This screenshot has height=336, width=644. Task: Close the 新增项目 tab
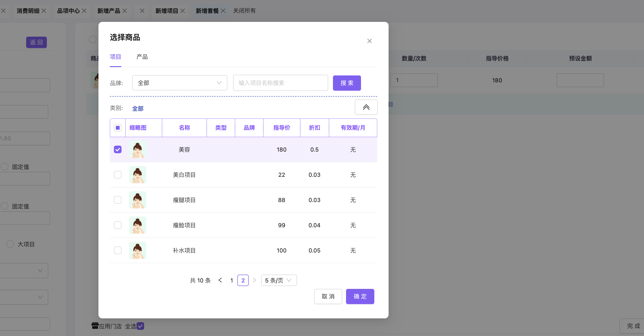click(183, 11)
